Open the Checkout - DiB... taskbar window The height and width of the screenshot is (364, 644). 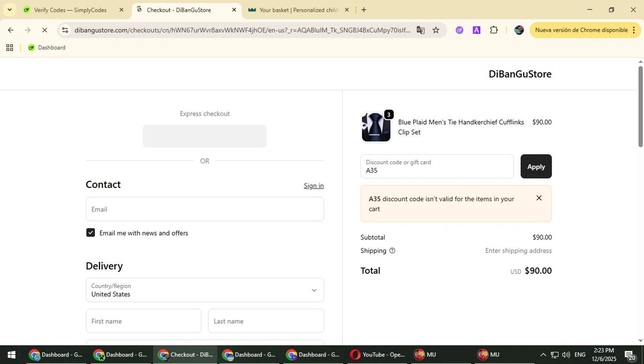click(185, 355)
